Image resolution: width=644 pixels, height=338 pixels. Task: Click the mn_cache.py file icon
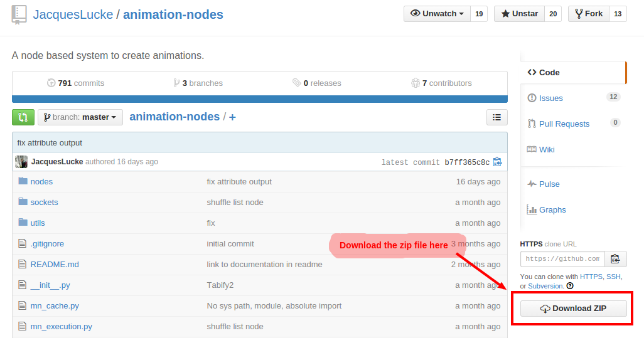point(22,305)
